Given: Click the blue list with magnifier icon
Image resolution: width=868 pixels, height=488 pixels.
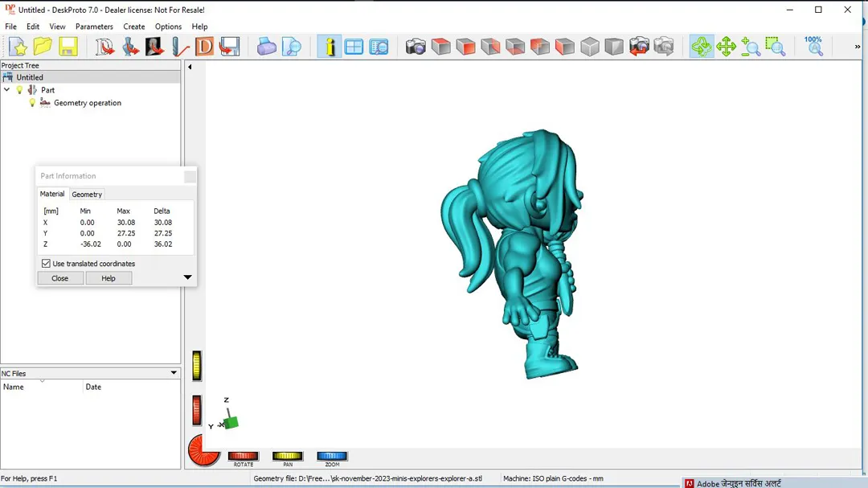Looking at the screenshot, I should coord(379,47).
